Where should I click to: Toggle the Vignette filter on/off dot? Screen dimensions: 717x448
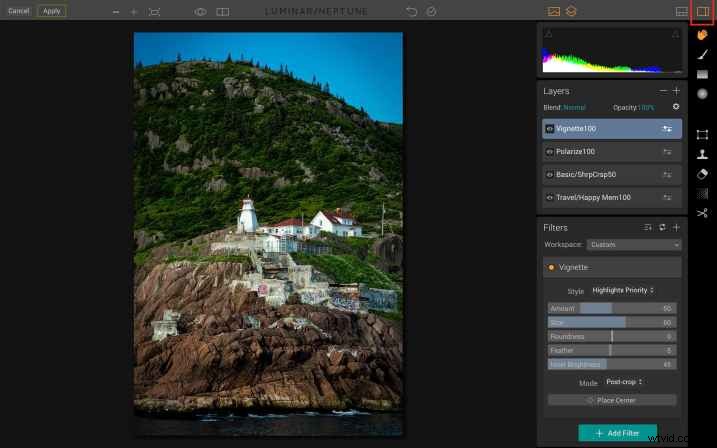pos(551,267)
